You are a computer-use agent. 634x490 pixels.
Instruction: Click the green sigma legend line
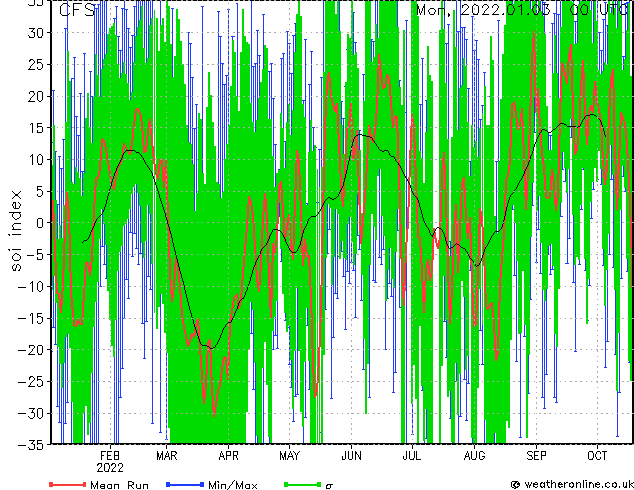point(303,484)
